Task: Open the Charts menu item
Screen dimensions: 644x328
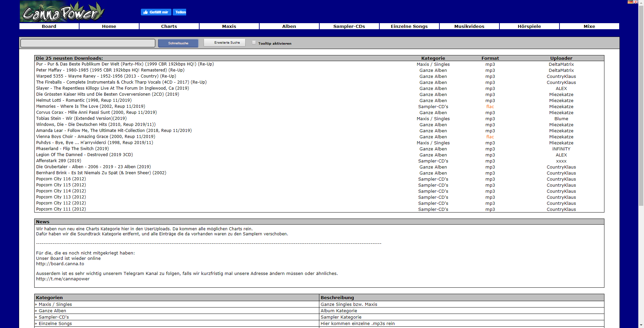Action: tap(169, 26)
